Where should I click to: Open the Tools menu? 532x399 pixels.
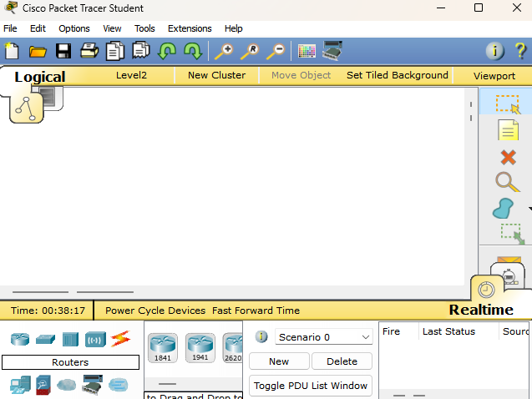point(144,28)
